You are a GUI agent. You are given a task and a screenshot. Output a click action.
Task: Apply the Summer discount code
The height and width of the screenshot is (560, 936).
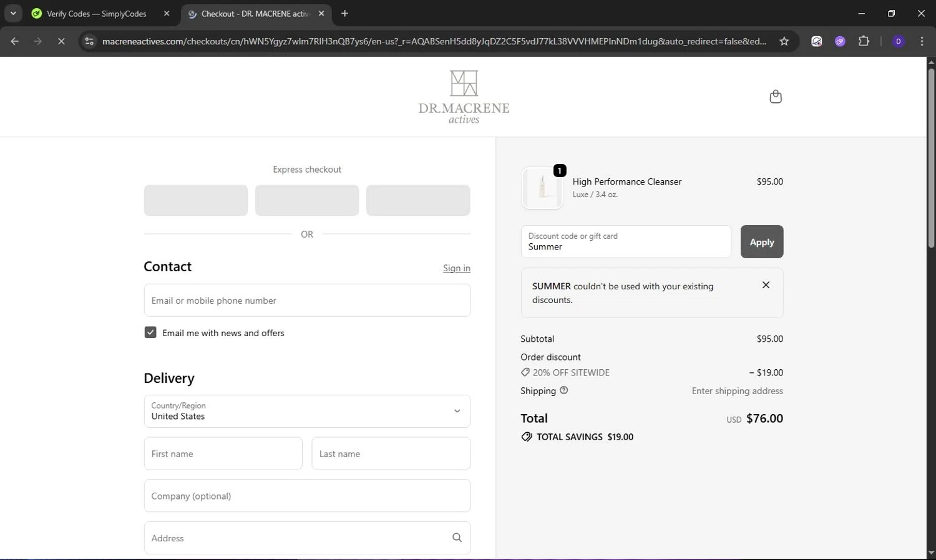click(x=762, y=241)
